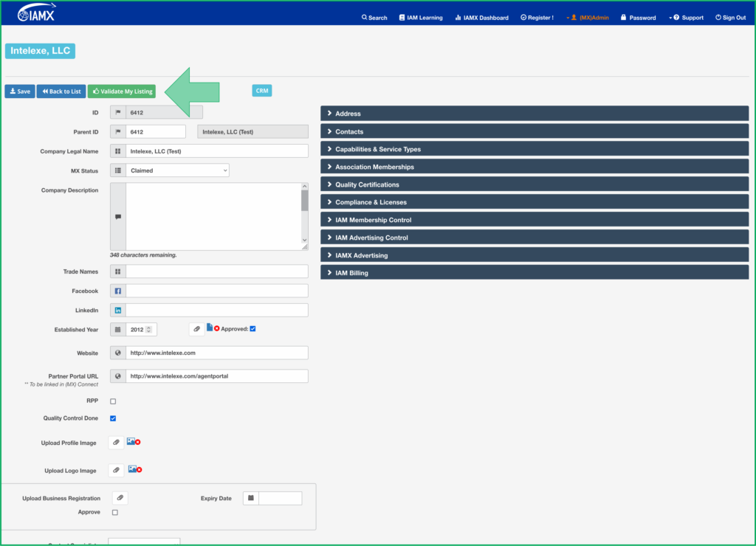Click the list icon beside MX Status
The width and height of the screenshot is (756, 546).
tap(118, 170)
